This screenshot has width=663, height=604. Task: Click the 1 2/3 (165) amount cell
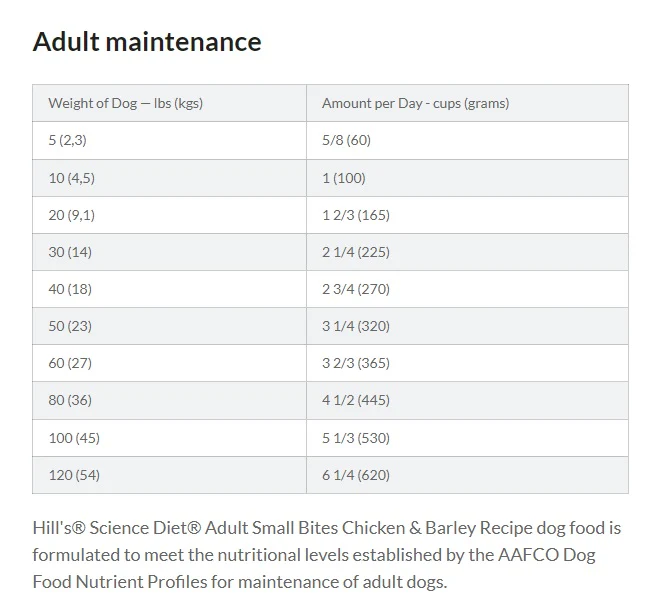tap(467, 215)
